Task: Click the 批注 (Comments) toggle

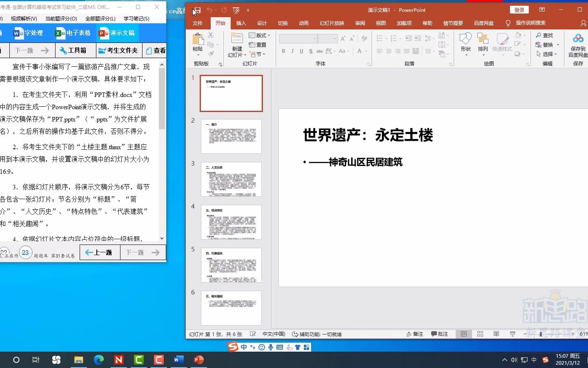Action: 440,334
